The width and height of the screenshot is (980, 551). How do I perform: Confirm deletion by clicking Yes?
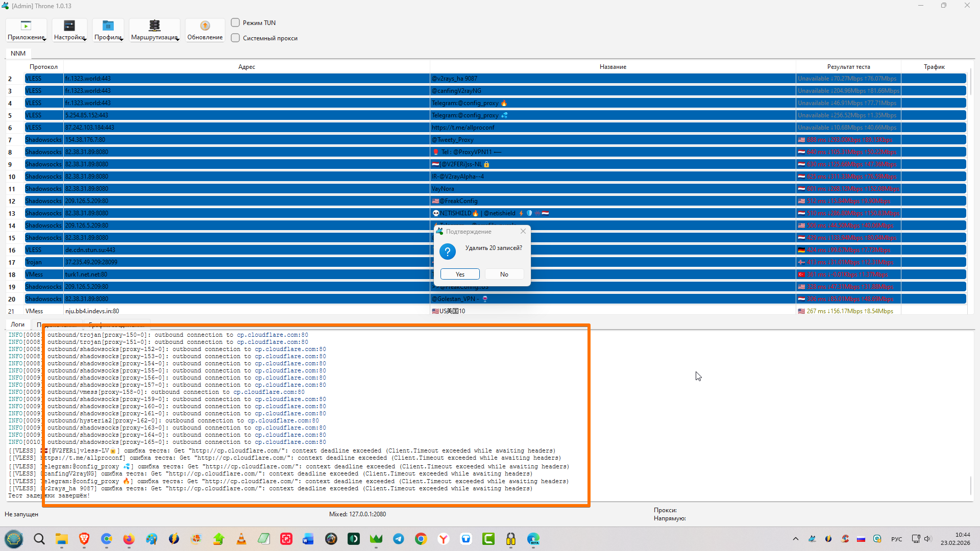click(x=460, y=274)
